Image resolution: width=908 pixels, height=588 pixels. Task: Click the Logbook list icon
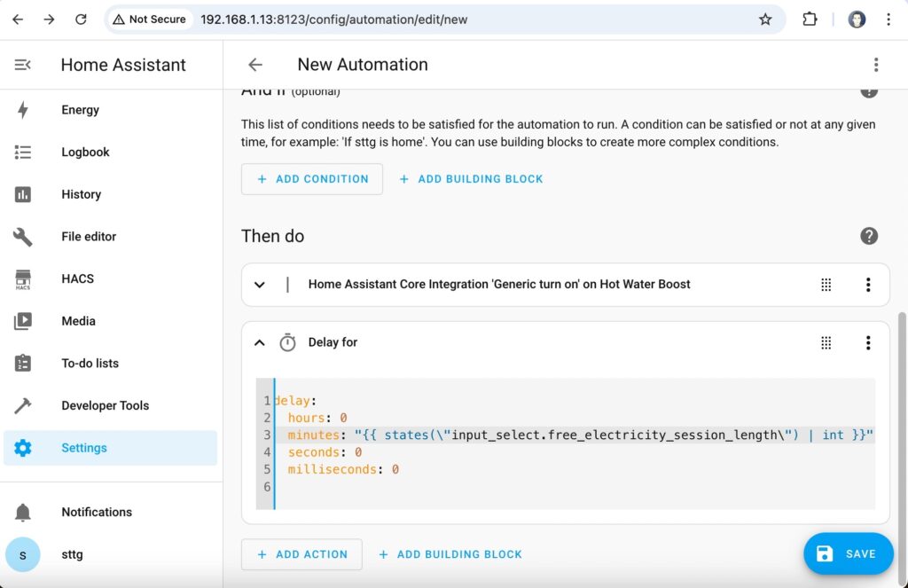click(22, 152)
